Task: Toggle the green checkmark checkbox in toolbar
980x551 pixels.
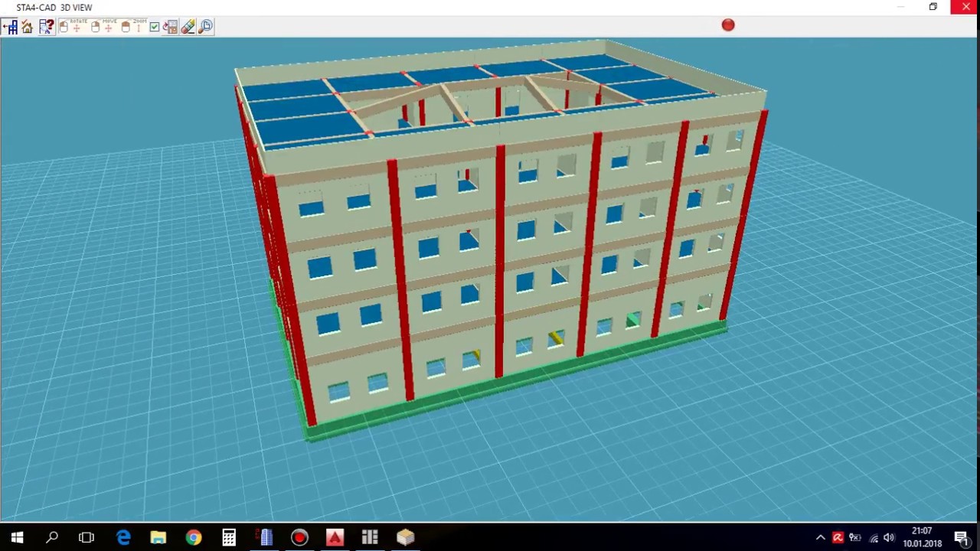Action: coord(155,27)
